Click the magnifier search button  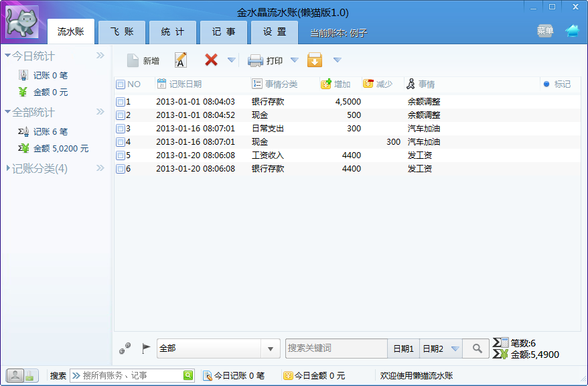477,348
